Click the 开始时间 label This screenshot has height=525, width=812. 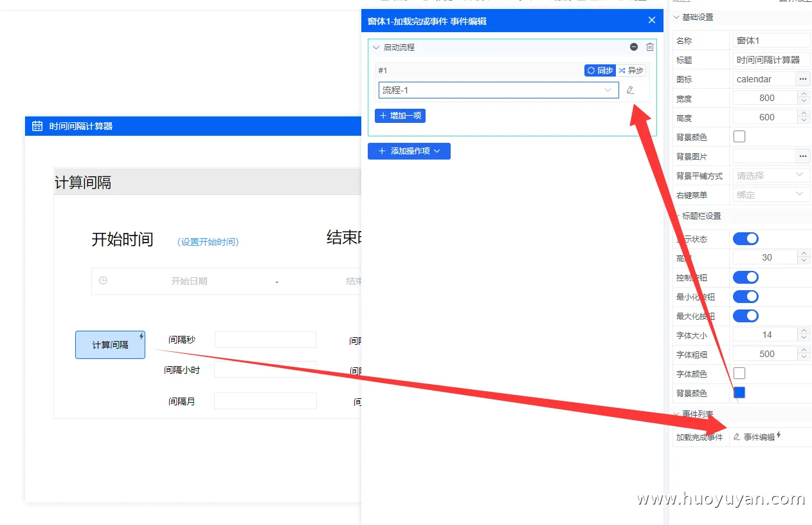[x=122, y=239]
